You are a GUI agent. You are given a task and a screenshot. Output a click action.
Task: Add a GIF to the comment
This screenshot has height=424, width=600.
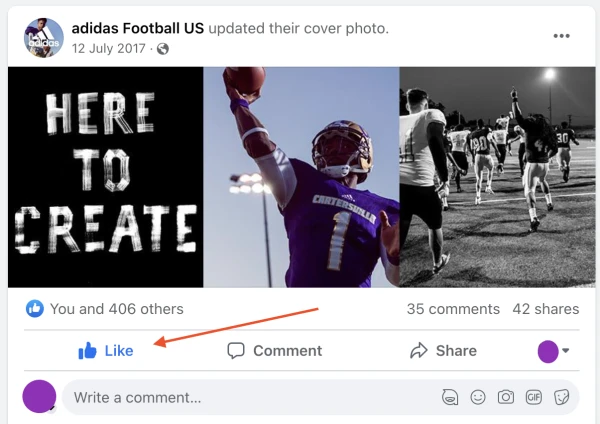pyautogui.click(x=534, y=397)
